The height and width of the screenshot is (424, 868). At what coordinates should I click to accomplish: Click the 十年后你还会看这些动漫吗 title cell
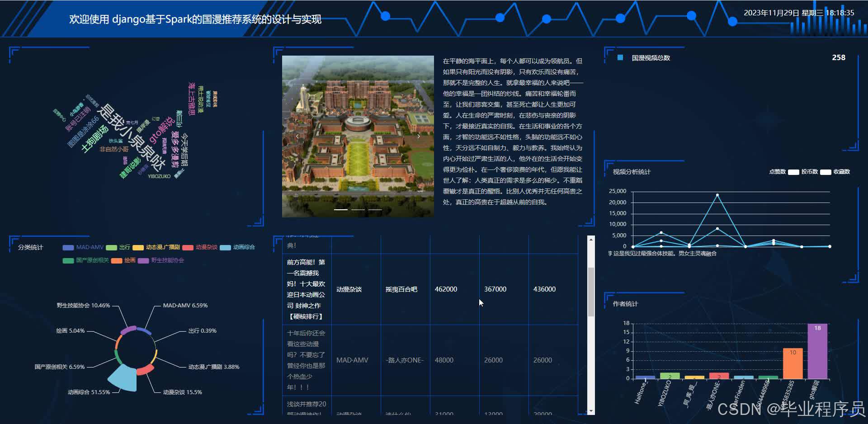click(306, 360)
